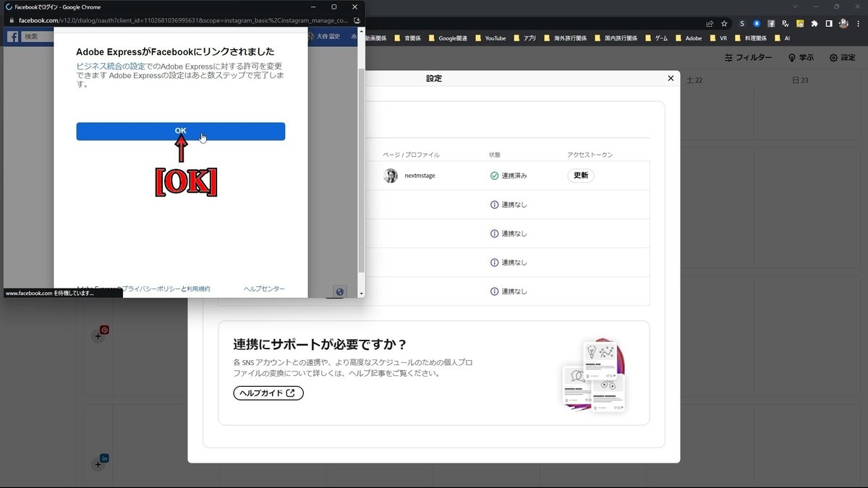Click the S extension icon
The width and height of the screenshot is (868, 488).
click(x=742, y=23)
